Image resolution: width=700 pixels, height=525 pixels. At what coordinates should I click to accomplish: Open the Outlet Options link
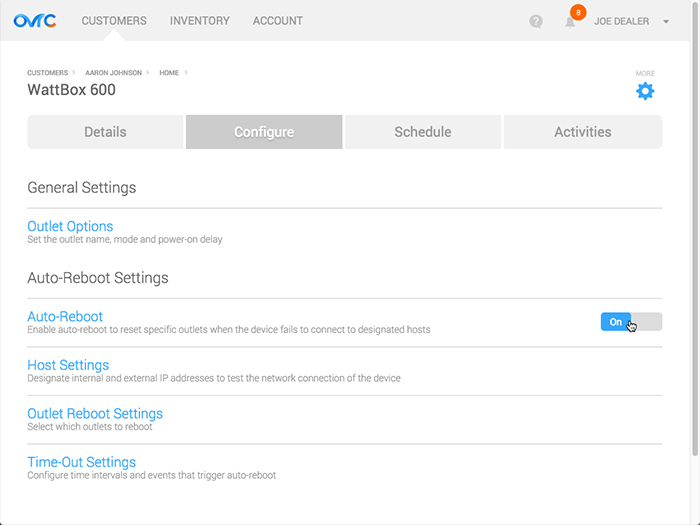point(70,226)
